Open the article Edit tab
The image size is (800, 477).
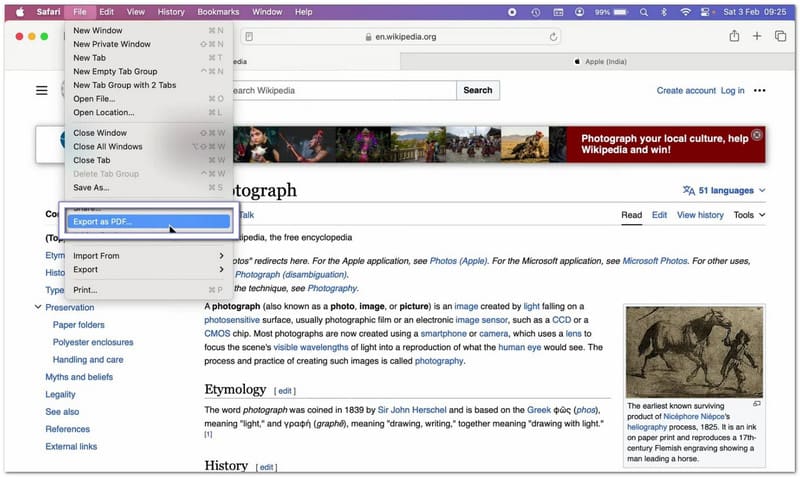click(659, 215)
